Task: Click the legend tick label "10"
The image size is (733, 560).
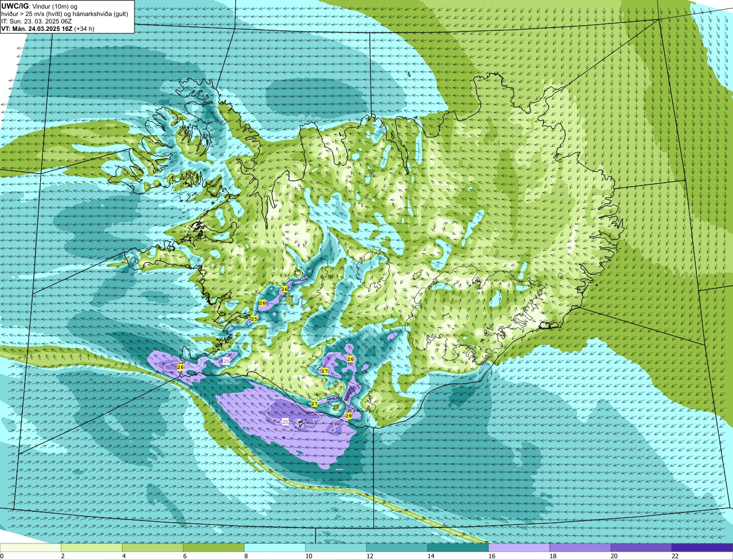Action: click(309, 556)
